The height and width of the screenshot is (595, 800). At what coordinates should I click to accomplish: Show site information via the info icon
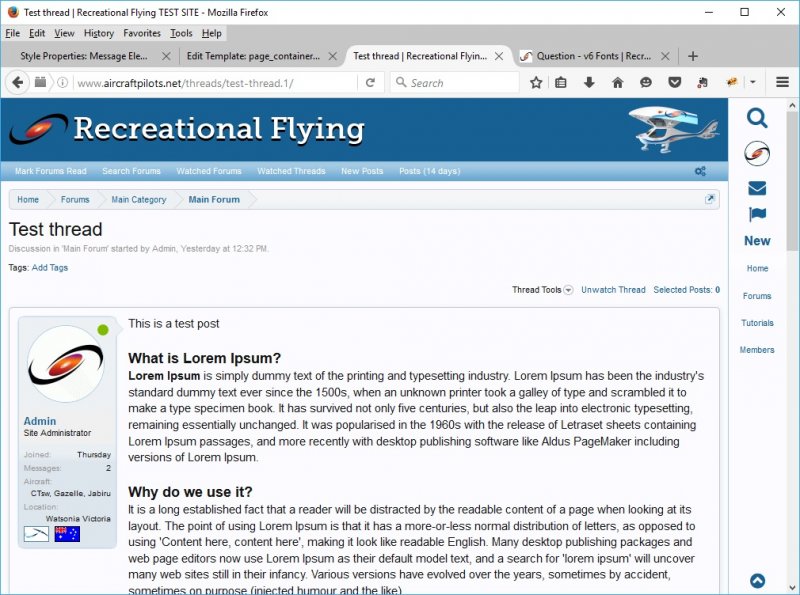tap(62, 82)
